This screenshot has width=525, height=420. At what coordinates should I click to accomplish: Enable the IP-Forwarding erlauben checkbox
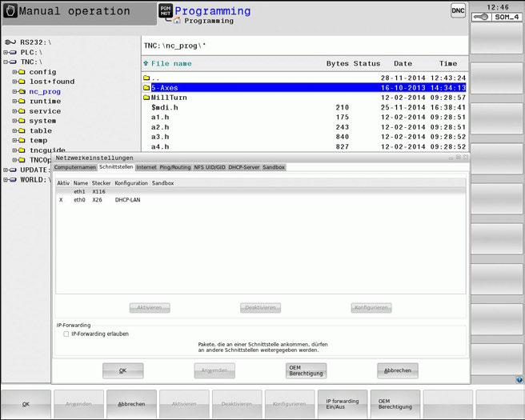[x=66, y=334]
